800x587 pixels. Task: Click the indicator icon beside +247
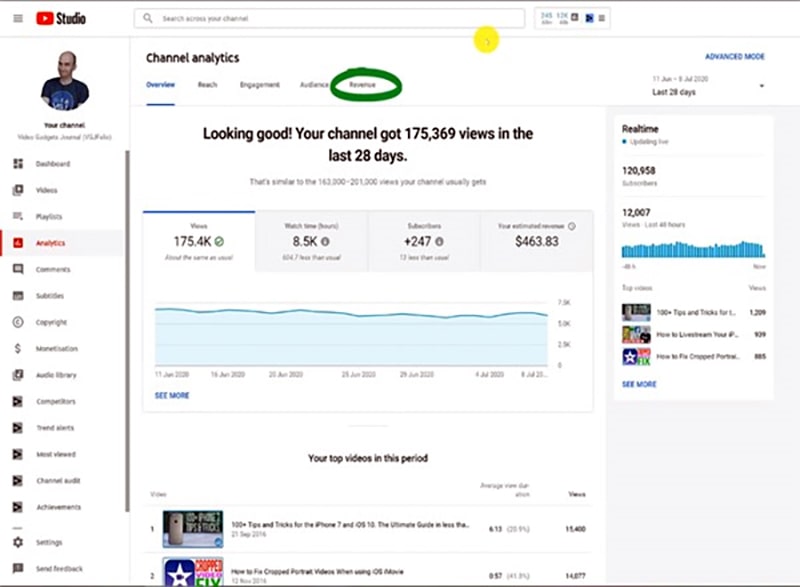pos(439,241)
